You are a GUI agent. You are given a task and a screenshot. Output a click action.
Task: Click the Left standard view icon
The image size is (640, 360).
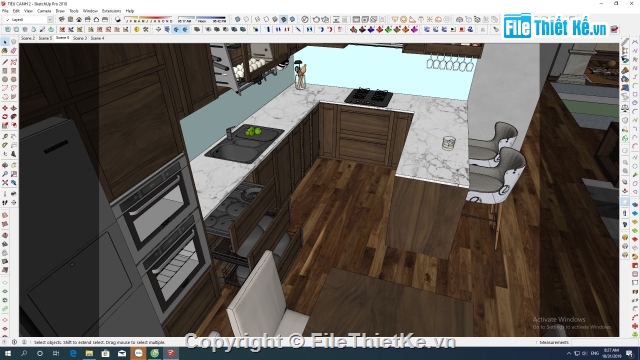105,19
